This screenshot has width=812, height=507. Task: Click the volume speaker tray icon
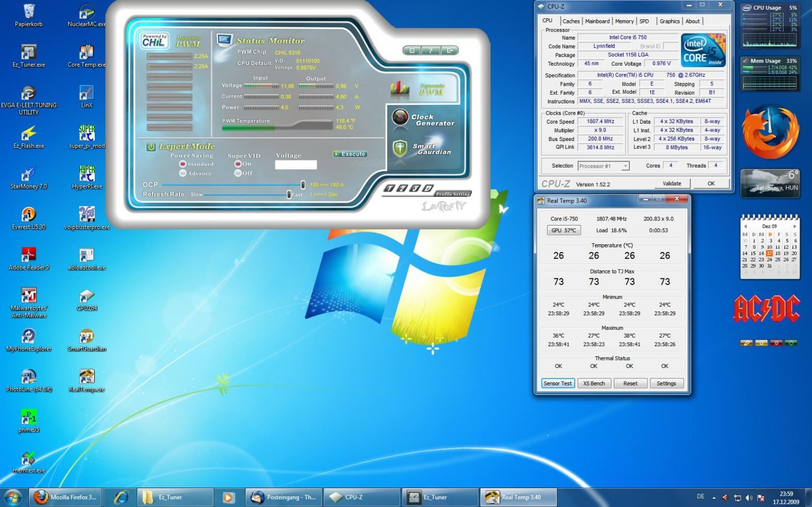[x=748, y=497]
